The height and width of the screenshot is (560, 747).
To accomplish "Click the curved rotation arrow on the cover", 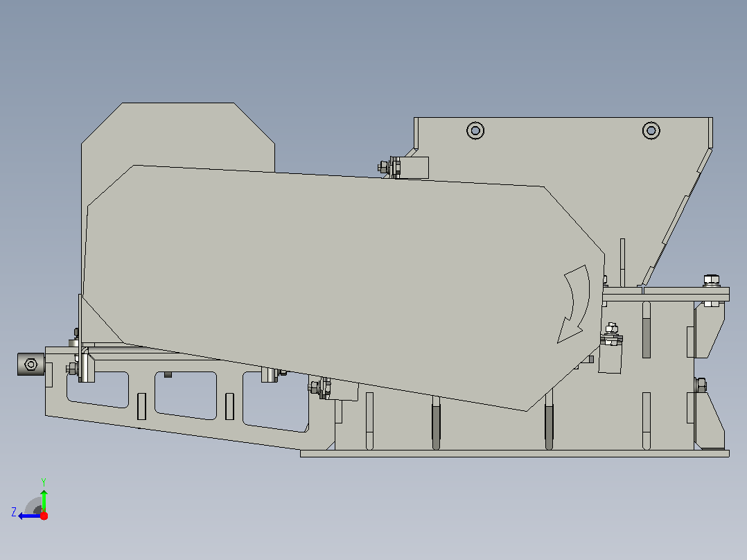I will (574, 304).
